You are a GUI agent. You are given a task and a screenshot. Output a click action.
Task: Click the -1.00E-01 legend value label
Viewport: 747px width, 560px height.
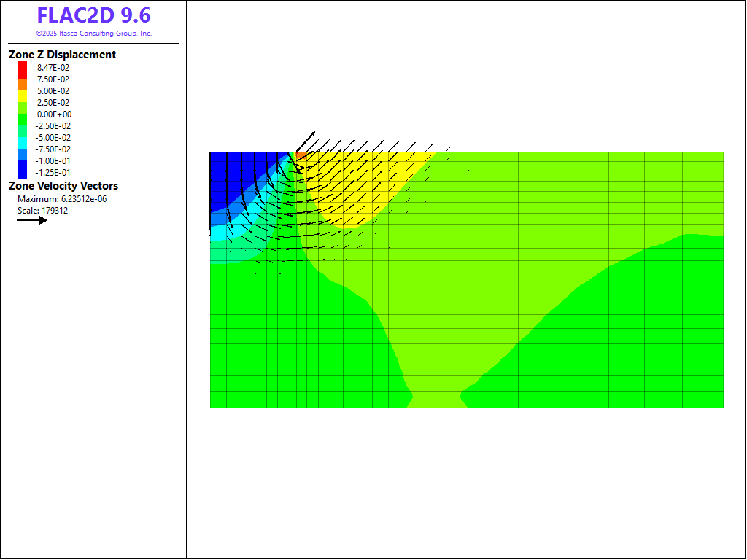point(53,161)
